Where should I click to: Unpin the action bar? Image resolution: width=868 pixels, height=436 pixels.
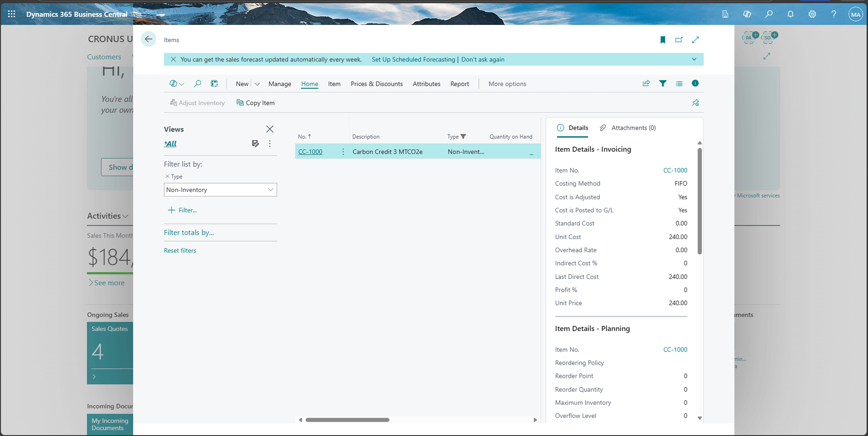(695, 103)
